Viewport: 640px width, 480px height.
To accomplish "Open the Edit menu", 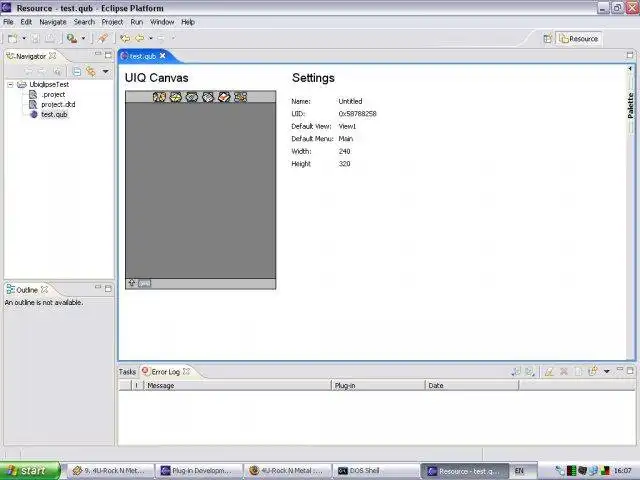I will pos(26,22).
